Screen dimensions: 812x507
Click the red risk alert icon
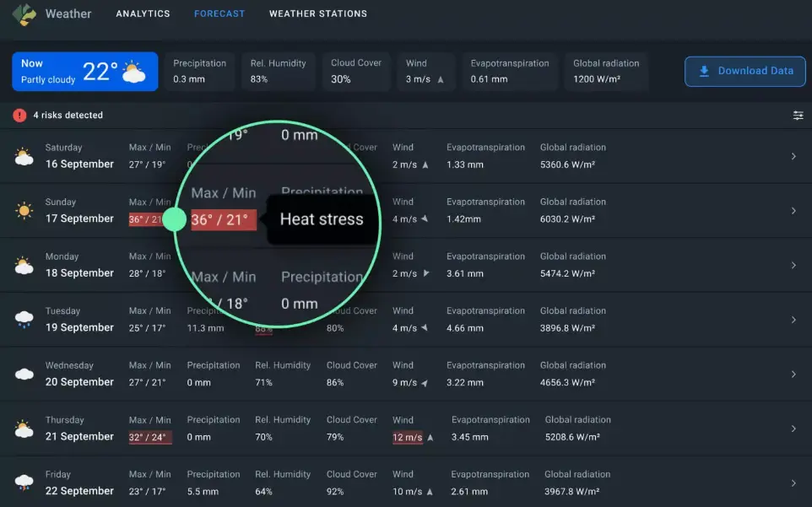click(19, 116)
